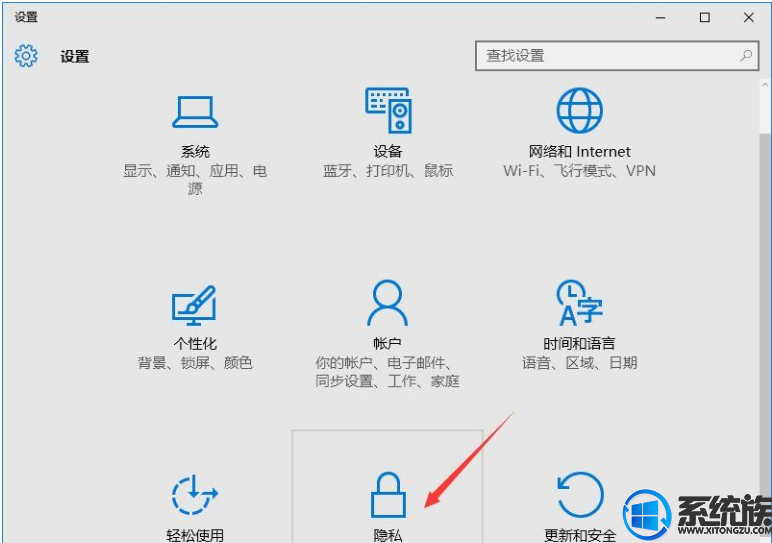Screen dimensions: 772x543
Task: Select the 帐户 category label
Action: pos(387,343)
